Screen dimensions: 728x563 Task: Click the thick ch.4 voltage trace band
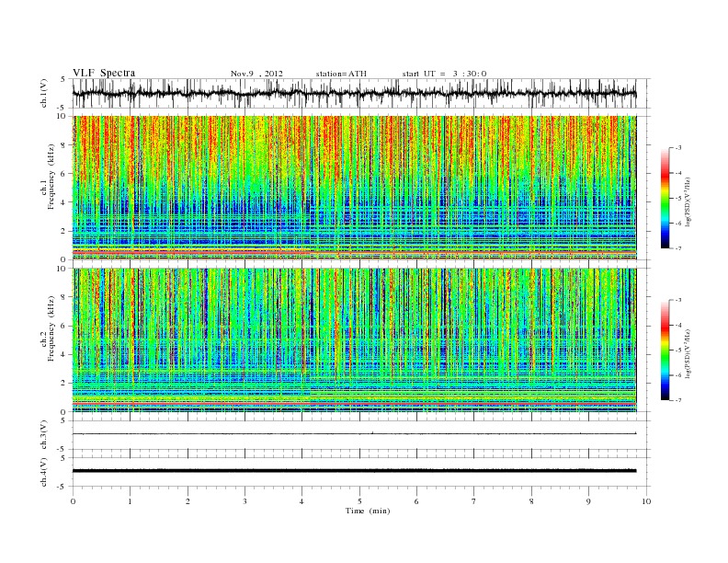point(354,471)
